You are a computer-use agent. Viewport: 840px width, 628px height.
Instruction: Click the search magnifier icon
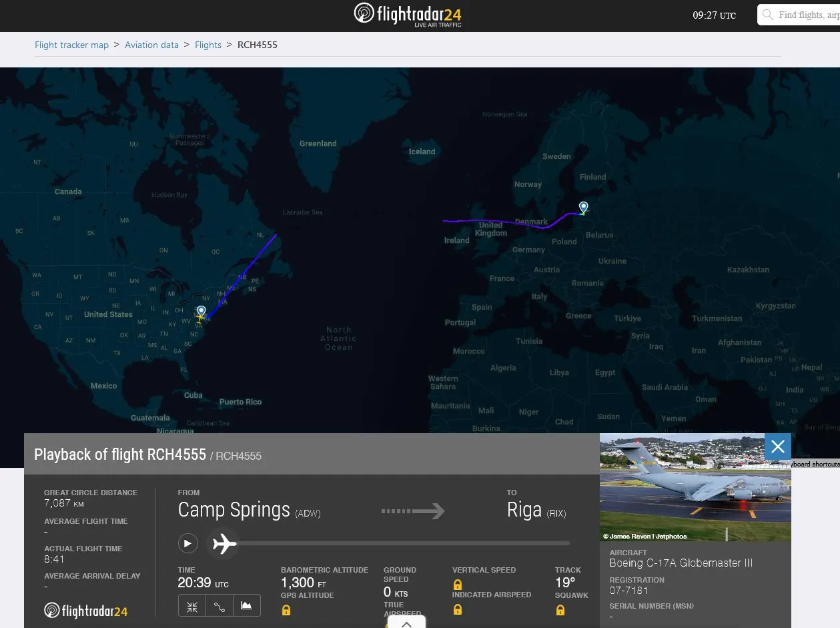(x=768, y=15)
